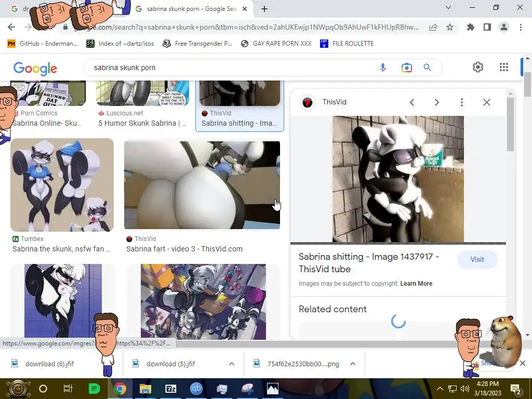
Task: Bookmark this page with the star icon
Action: 450,27
